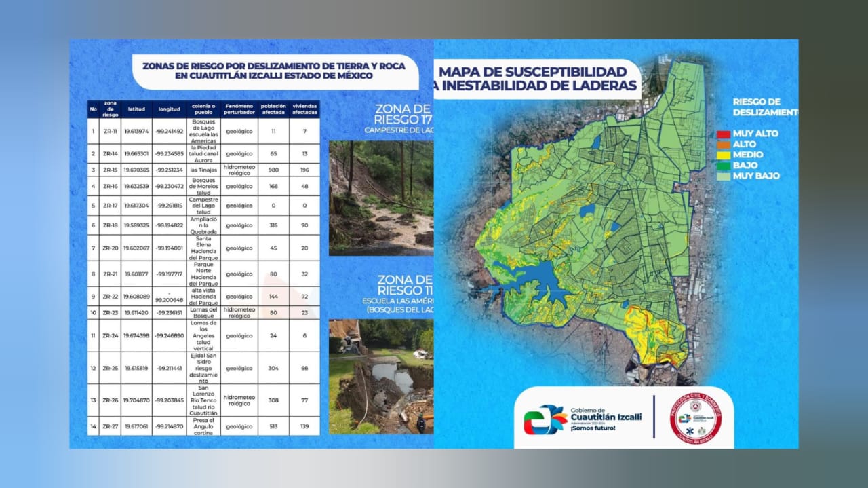Image resolution: width=868 pixels, height=488 pixels.
Task: Click the viviendas value '196'
Action: pos(304,170)
